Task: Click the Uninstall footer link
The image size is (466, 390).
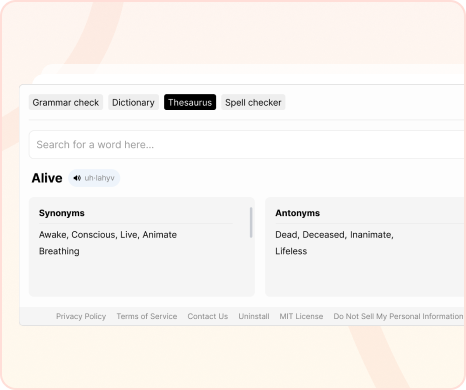Action: (x=254, y=316)
